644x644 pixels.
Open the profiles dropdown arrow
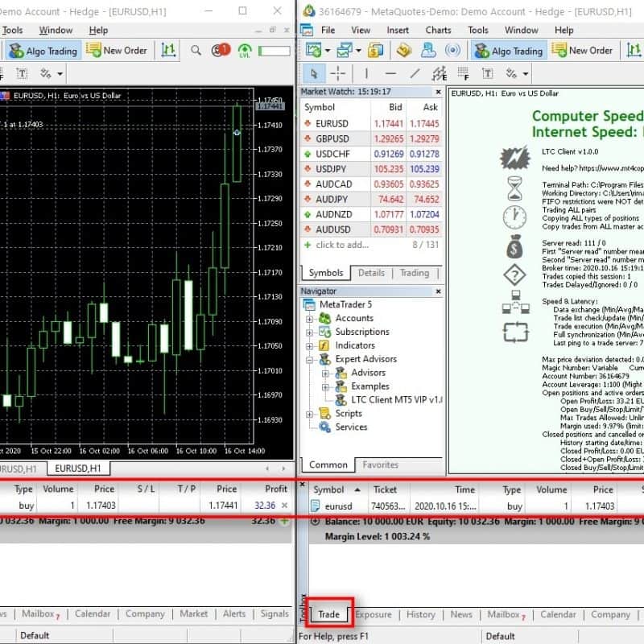point(358,51)
